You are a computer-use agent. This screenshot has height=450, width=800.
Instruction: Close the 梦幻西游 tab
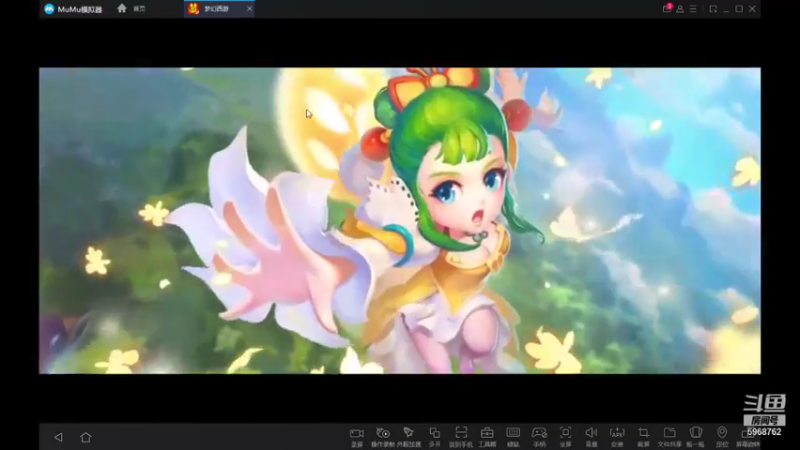249,9
